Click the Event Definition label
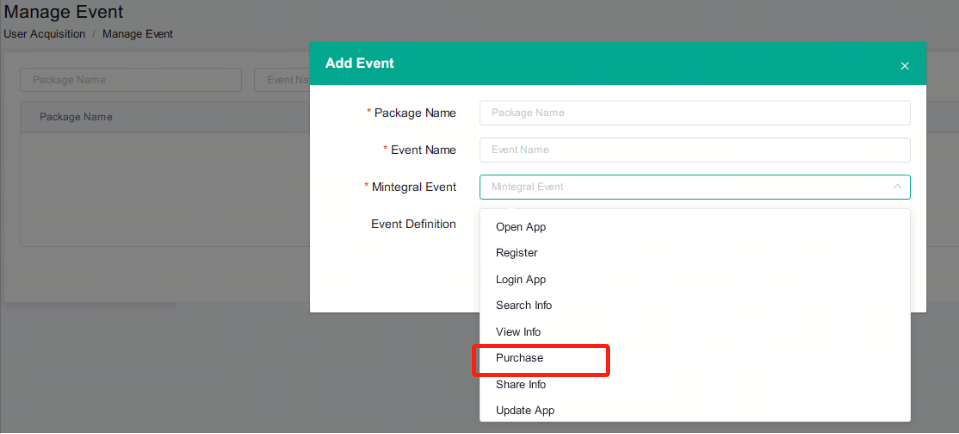The width and height of the screenshot is (959, 434). click(413, 224)
